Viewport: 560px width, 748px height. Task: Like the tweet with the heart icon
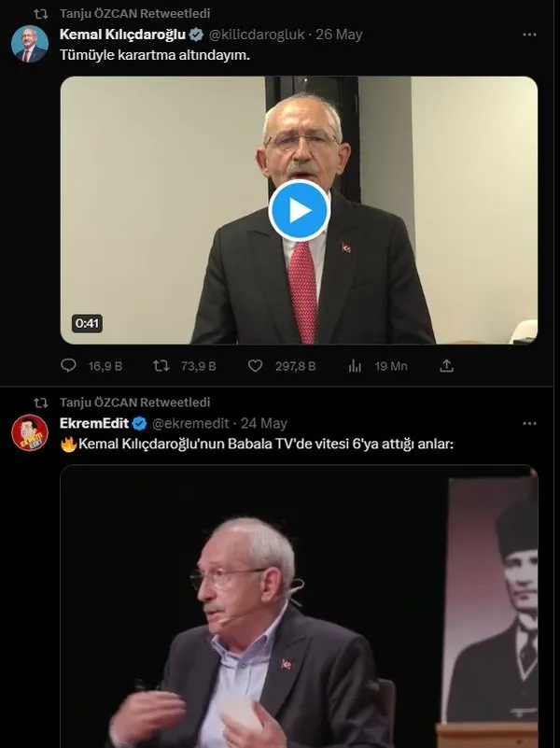[x=255, y=366]
